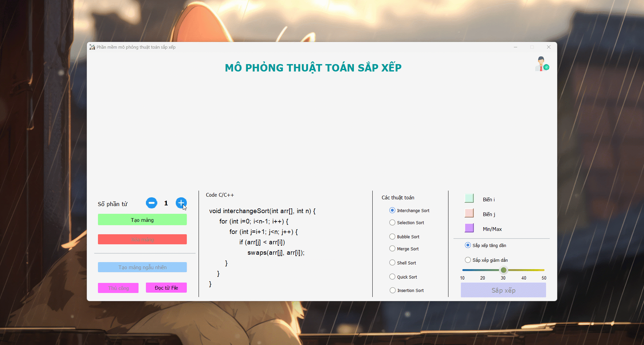Click the void interchangeSort code line
644x345 pixels.
[262, 211]
